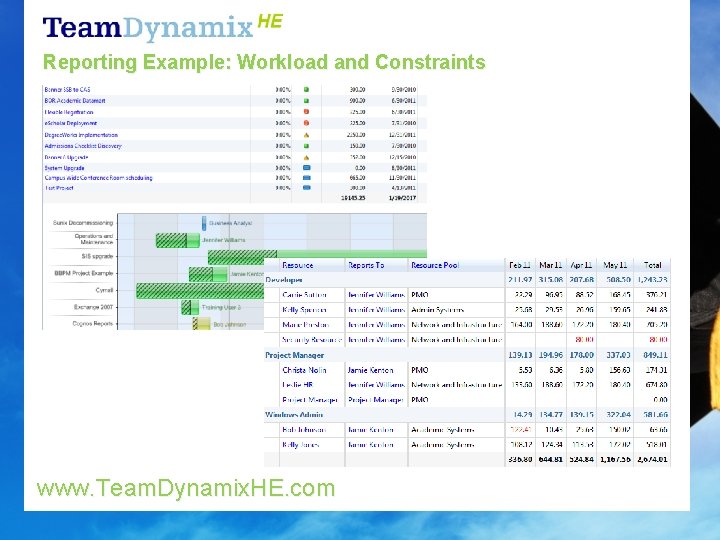Click red status icon in Flexible Registration row
Viewport: 720px width, 540px height.
[307, 112]
